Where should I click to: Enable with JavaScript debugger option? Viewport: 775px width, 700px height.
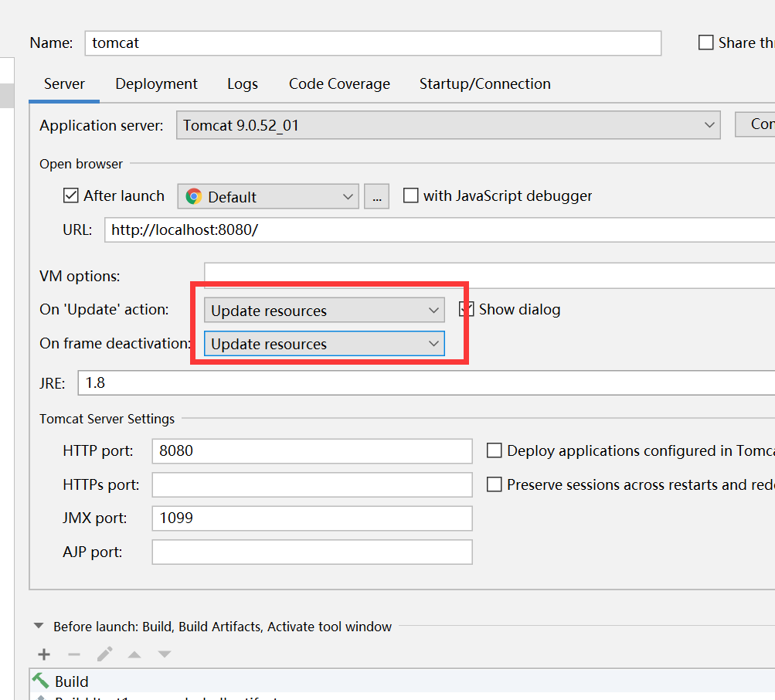tap(411, 195)
